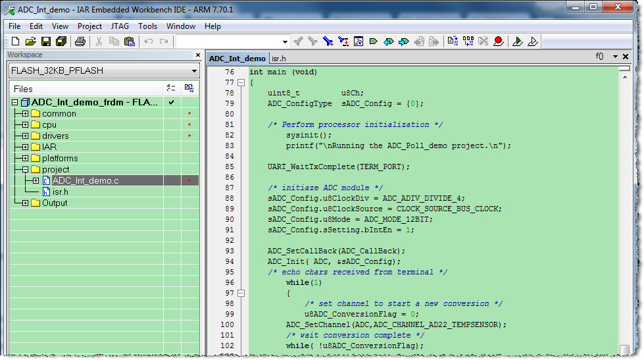Open the JTAG menu
This screenshot has height=360, width=644.
120,26
